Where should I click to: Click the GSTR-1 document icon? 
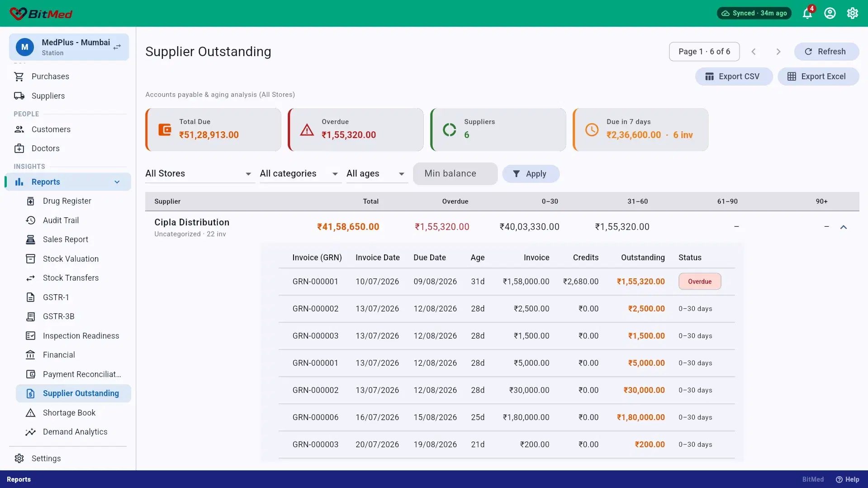[x=30, y=297]
